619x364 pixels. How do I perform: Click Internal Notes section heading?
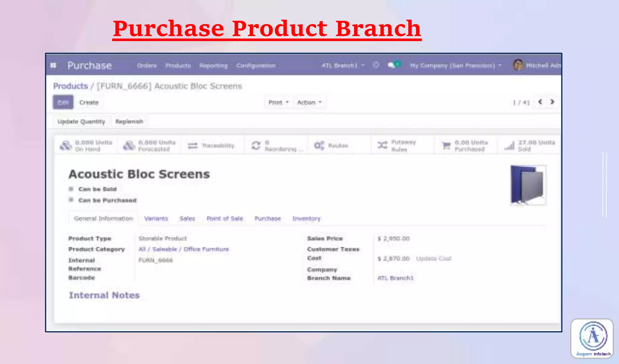point(104,295)
